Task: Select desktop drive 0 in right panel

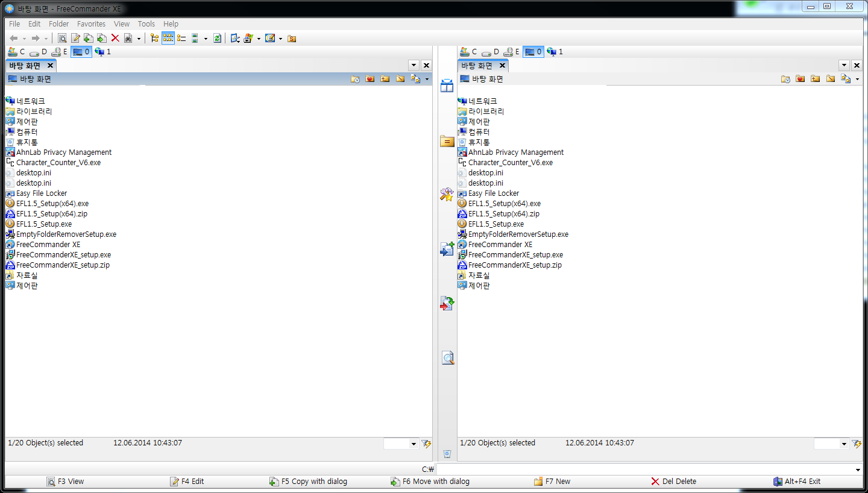Action: [x=533, y=52]
